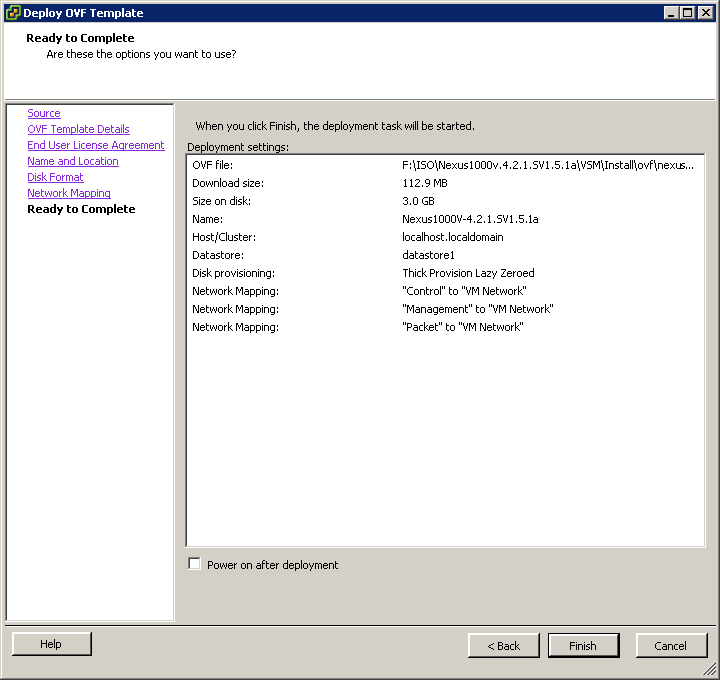
Task: Click the Datastore label
Action: pos(218,255)
